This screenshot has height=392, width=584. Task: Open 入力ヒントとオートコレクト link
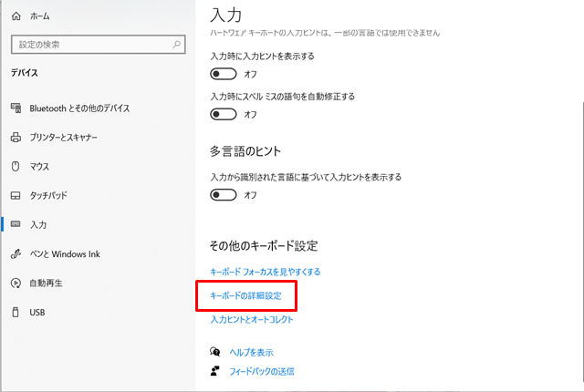252,319
